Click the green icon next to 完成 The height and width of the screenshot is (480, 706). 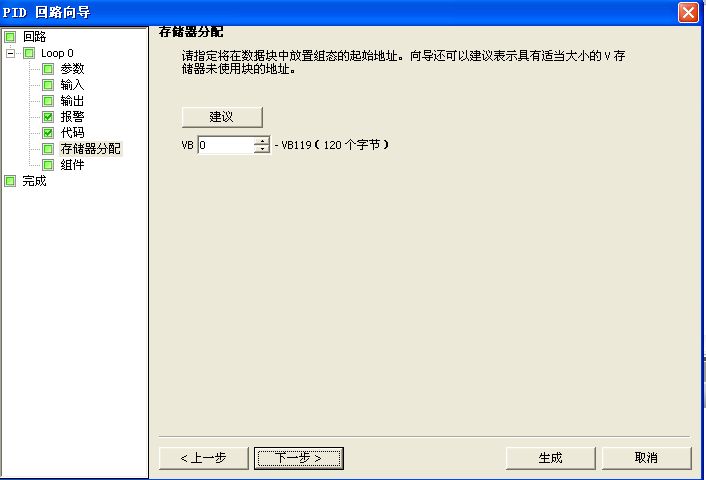(x=10, y=181)
